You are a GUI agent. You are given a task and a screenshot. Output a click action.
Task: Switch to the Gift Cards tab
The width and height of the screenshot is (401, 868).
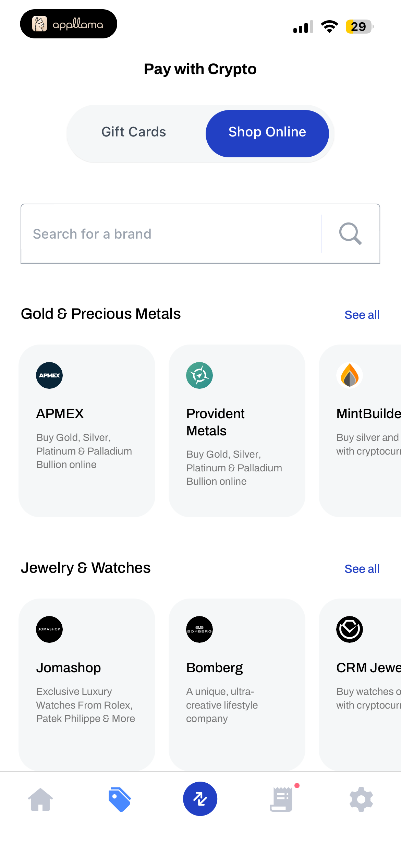pyautogui.click(x=134, y=132)
